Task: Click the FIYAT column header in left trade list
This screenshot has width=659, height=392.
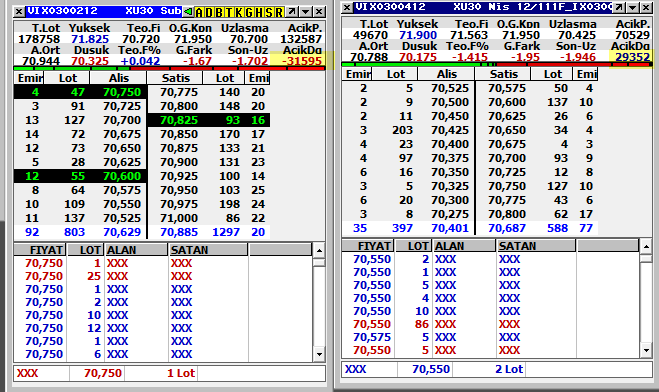Action: click(x=40, y=250)
